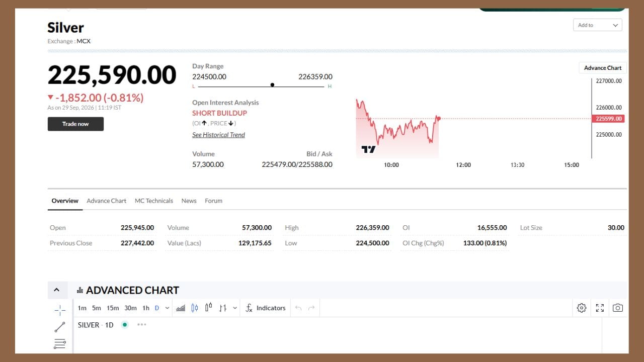Click the Bid/Ask value 225479.00/225588.00
Viewport: 644px width, 362px height.
click(297, 164)
